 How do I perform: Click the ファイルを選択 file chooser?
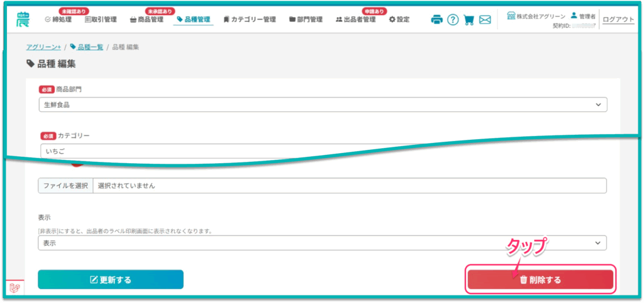tap(65, 186)
